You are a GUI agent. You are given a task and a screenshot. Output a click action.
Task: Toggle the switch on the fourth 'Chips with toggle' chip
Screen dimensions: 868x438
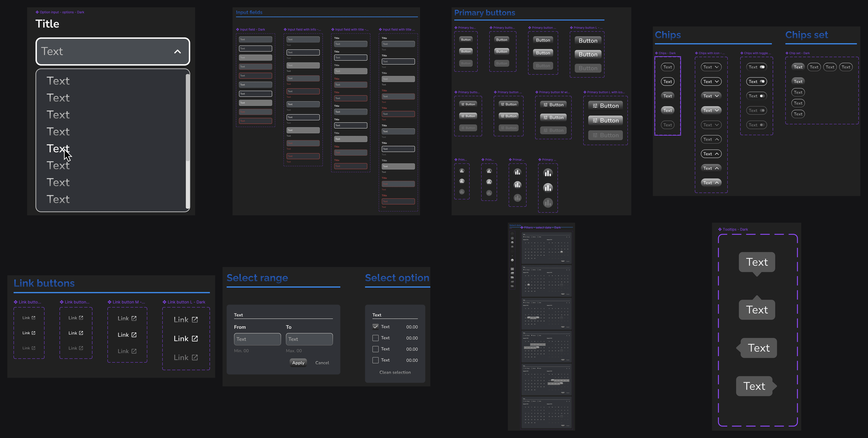click(x=762, y=111)
